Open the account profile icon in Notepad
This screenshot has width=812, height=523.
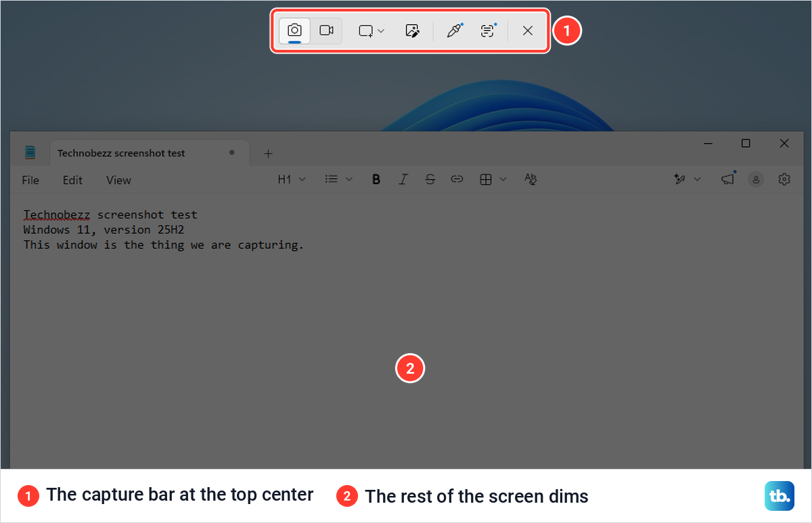tap(756, 179)
